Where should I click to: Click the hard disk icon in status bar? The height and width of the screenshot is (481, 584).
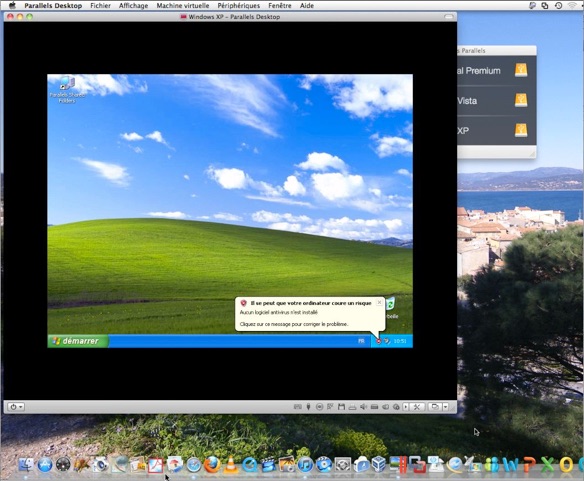pyautogui.click(x=374, y=407)
